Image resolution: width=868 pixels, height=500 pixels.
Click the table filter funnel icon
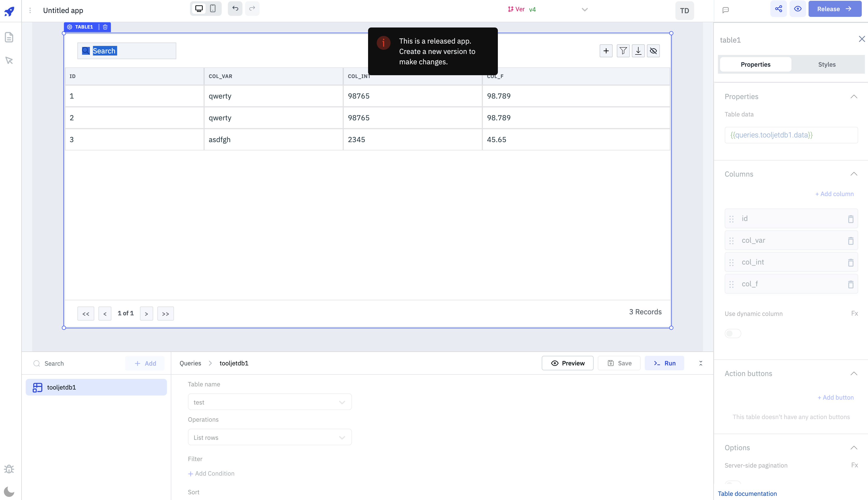point(623,51)
